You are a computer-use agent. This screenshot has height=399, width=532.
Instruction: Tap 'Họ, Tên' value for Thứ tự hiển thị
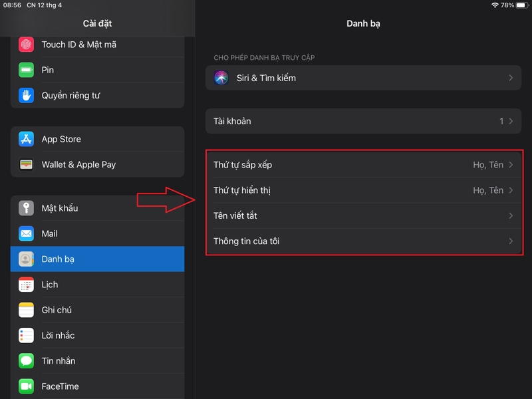pos(488,190)
